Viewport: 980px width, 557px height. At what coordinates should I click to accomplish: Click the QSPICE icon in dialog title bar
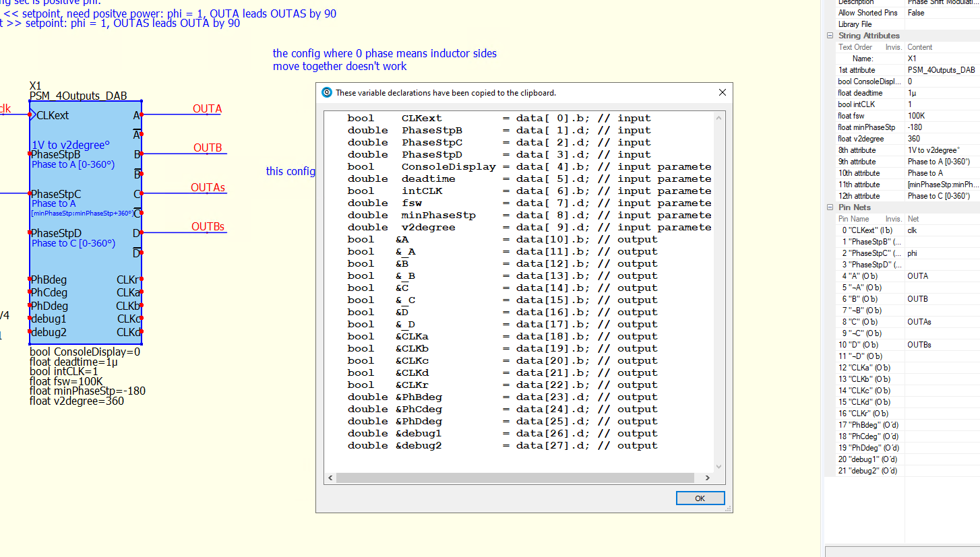click(x=327, y=93)
